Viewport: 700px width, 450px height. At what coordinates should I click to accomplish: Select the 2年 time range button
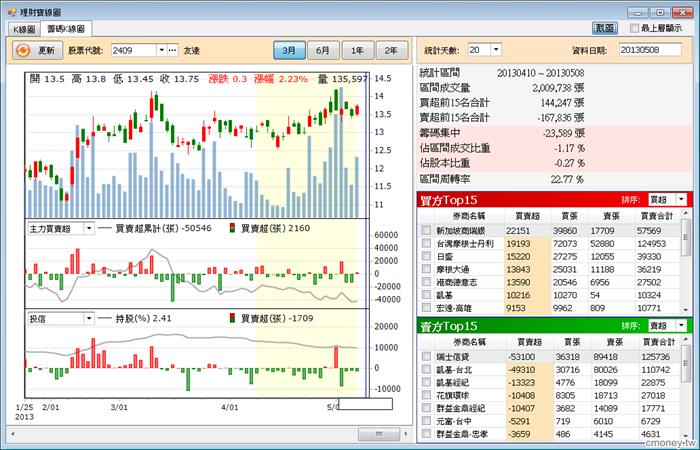coord(391,50)
